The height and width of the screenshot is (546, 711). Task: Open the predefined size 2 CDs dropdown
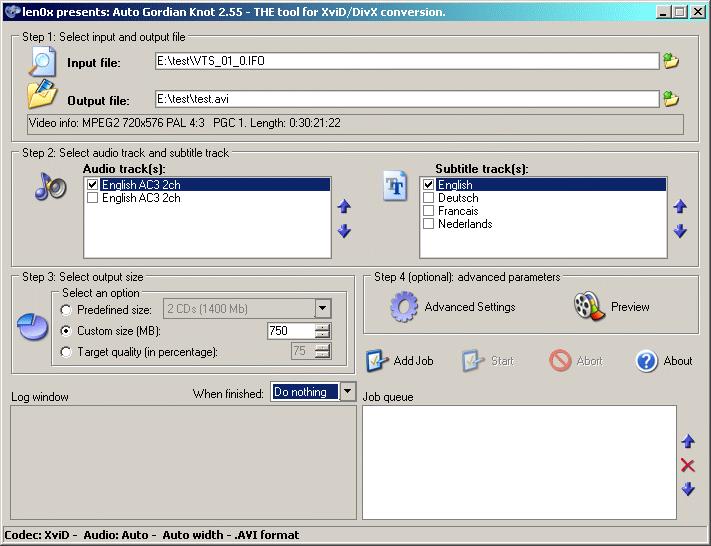tap(322, 309)
